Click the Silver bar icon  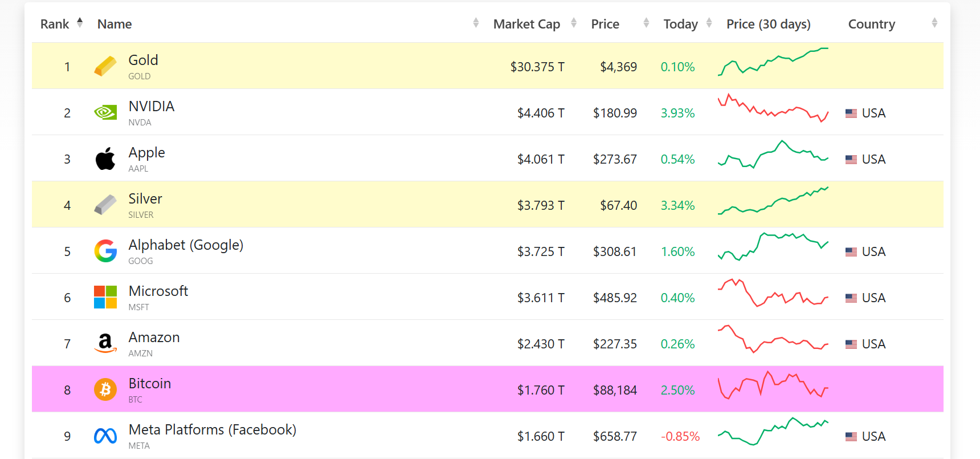pyautogui.click(x=105, y=205)
